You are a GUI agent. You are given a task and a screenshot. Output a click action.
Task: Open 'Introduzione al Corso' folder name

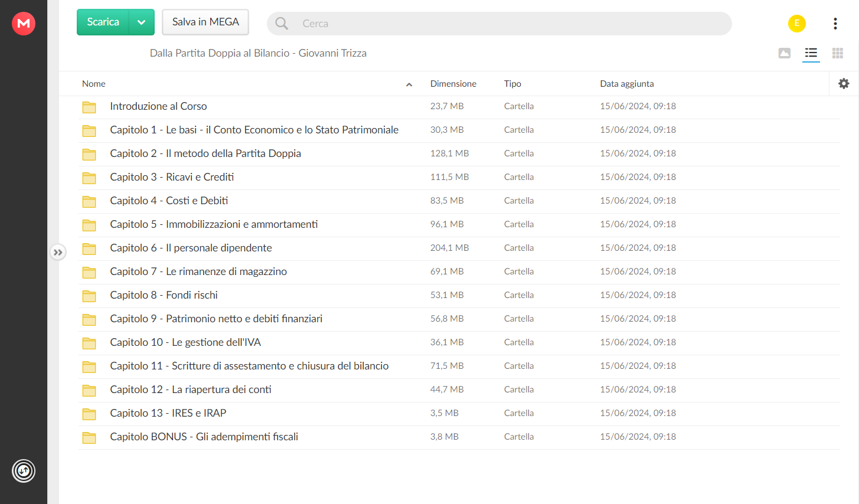point(158,106)
